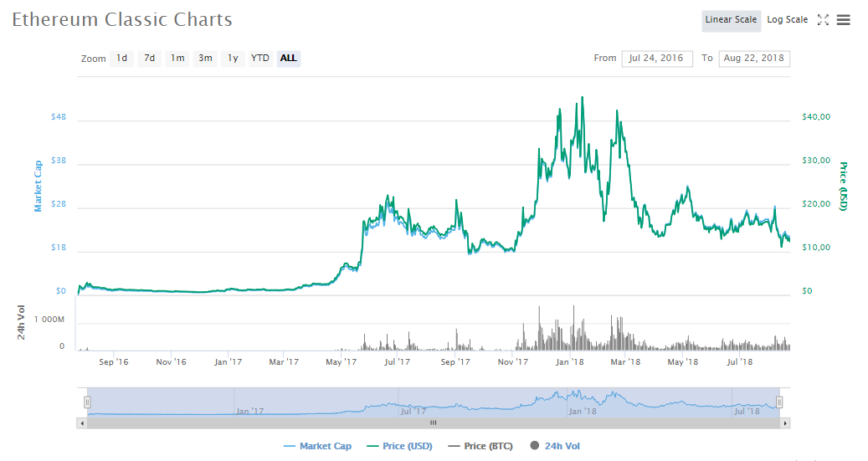
Task: Click the $1B market cap axis label
Action: [58, 248]
